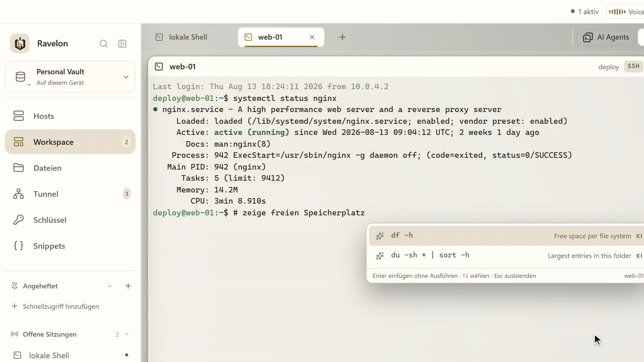Click the lokale Shell tab terminal icon
Image resolution: width=644 pixels, height=362 pixels.
point(159,37)
